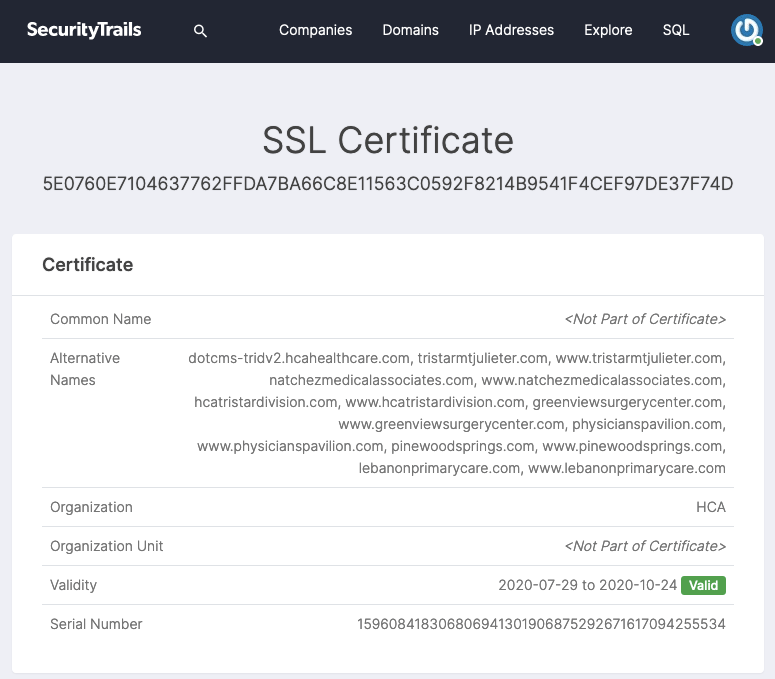Click the Certificate panel header
Image resolution: width=775 pixels, height=679 pixels.
(x=87, y=265)
